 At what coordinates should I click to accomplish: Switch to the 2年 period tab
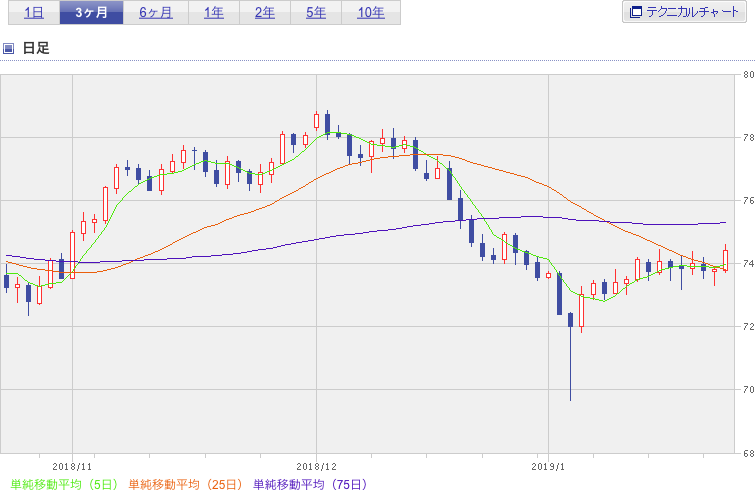point(265,12)
